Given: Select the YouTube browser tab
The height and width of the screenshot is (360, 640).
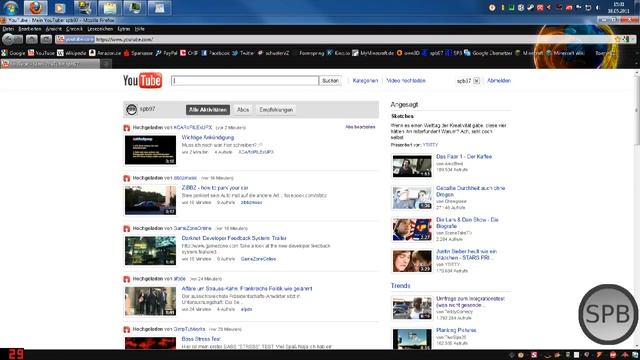Looking at the screenshot, I should [x=50, y=64].
